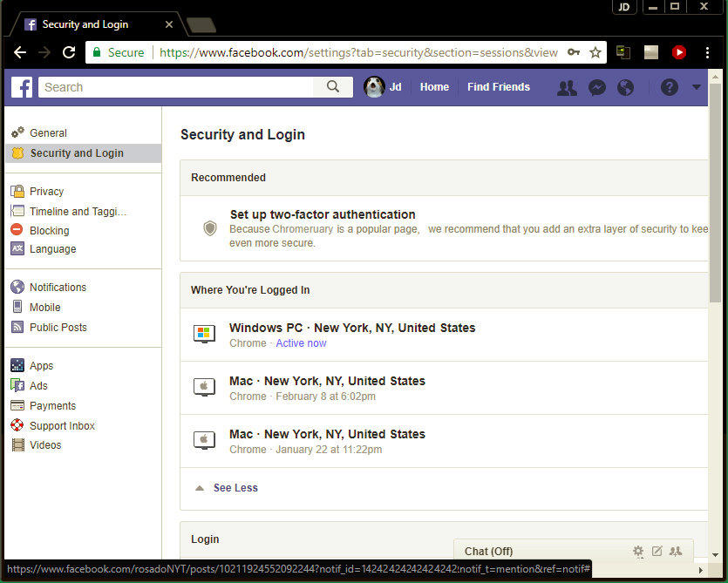Viewport: 728px width, 583px height.
Task: Open the Notifications globe in header
Action: [x=625, y=87]
